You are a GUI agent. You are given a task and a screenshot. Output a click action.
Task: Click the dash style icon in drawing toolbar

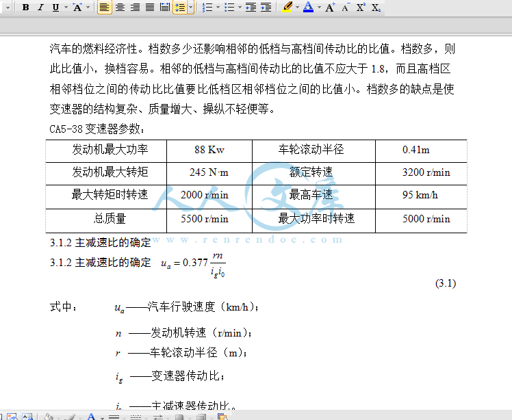(x=136, y=417)
